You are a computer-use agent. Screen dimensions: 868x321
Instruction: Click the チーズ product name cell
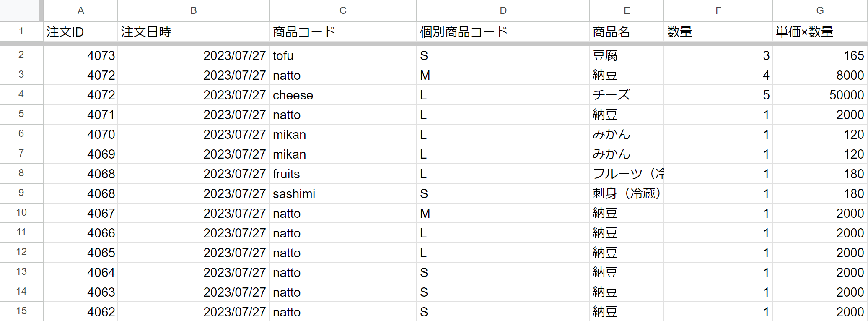click(627, 95)
